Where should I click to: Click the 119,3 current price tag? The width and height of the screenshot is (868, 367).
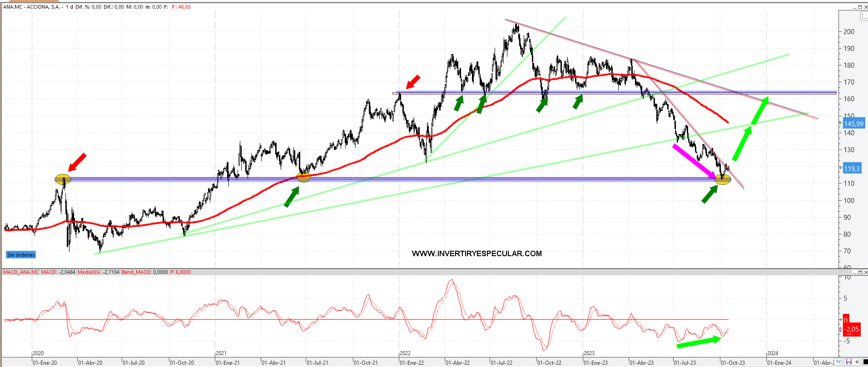click(x=852, y=169)
